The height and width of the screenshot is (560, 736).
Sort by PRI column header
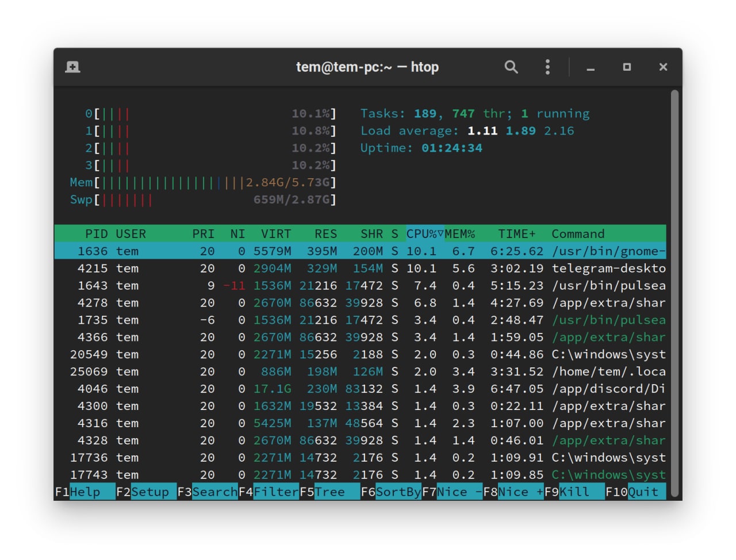[203, 234]
